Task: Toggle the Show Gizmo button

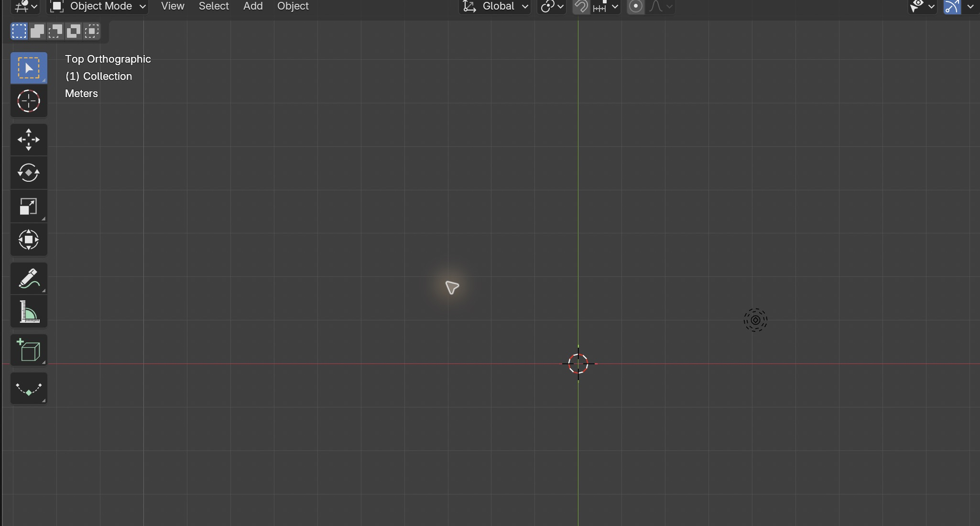Action: pos(952,7)
